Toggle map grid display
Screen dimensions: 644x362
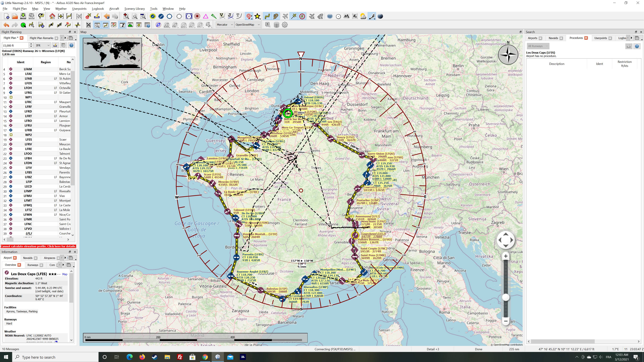[330, 16]
